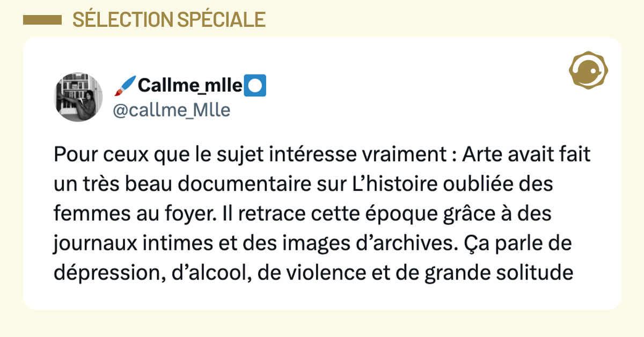This screenshot has width=644, height=337.
Task: Click the gold bar beside the heading
Action: pyautogui.click(x=42, y=20)
